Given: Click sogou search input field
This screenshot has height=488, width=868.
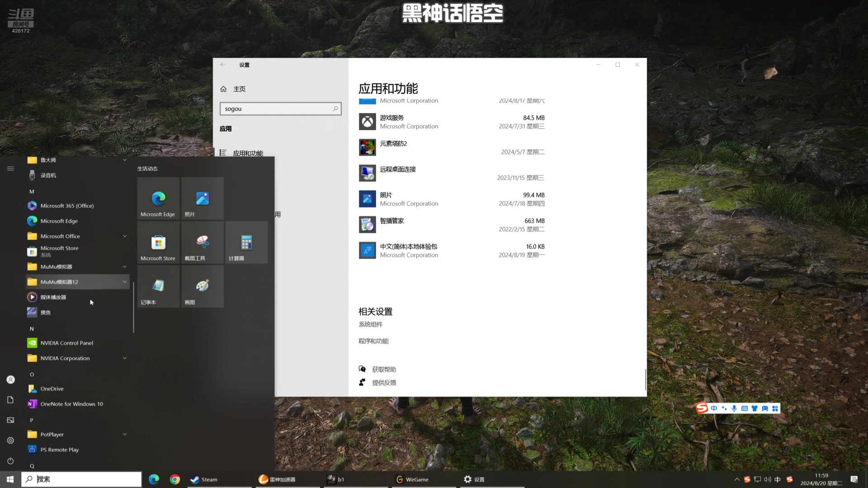Looking at the screenshot, I should point(281,108).
